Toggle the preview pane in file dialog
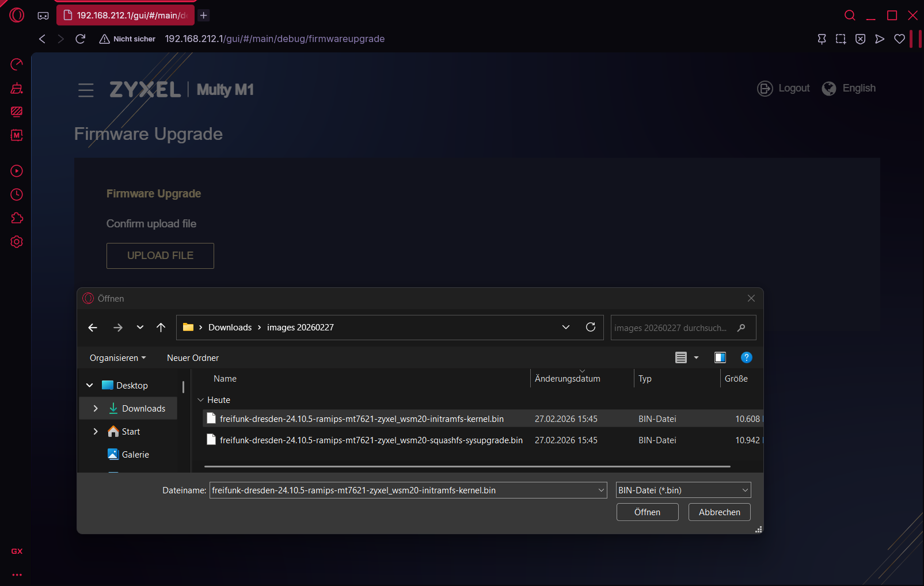The height and width of the screenshot is (586, 924). (720, 357)
